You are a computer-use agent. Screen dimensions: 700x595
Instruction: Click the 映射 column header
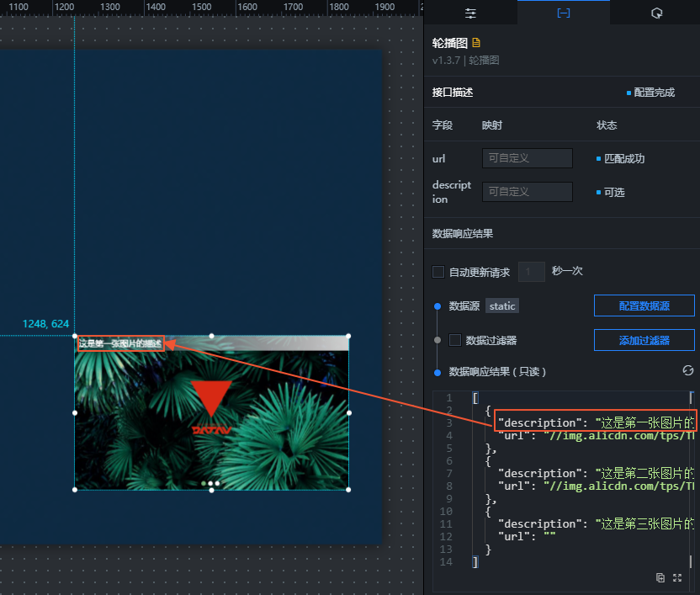(x=492, y=125)
